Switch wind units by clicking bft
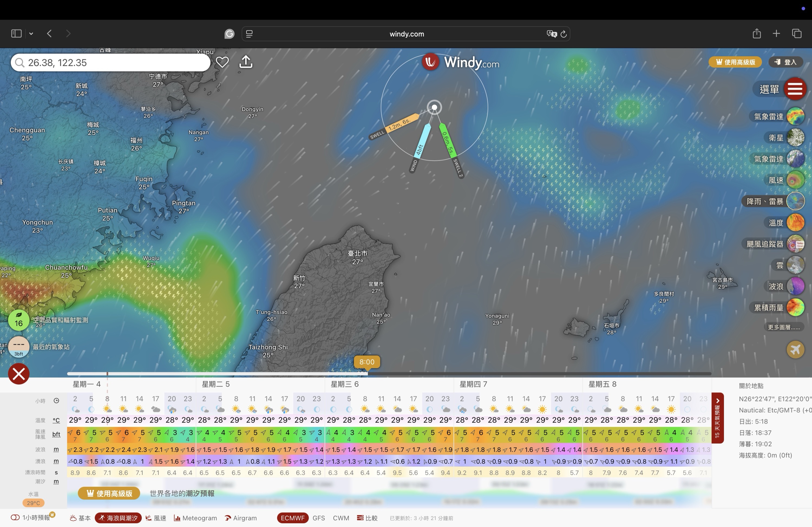Screen dimensions: 812x527 tap(56, 434)
